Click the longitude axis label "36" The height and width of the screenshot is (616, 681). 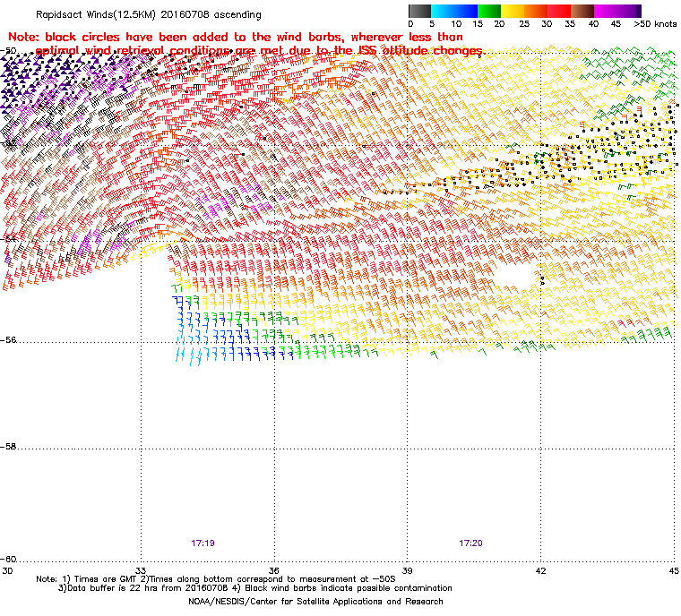click(273, 570)
